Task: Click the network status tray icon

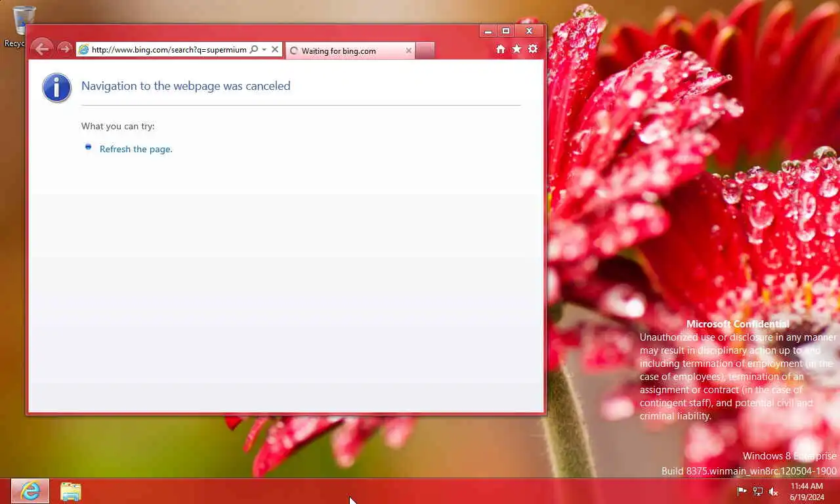Action: pyautogui.click(x=758, y=492)
